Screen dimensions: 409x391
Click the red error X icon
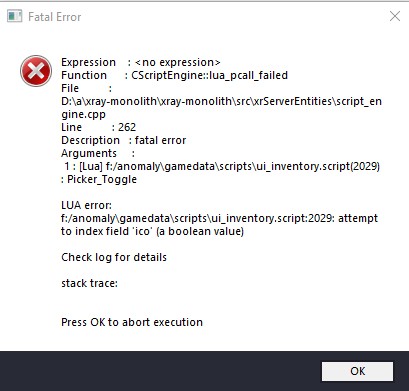(x=36, y=71)
